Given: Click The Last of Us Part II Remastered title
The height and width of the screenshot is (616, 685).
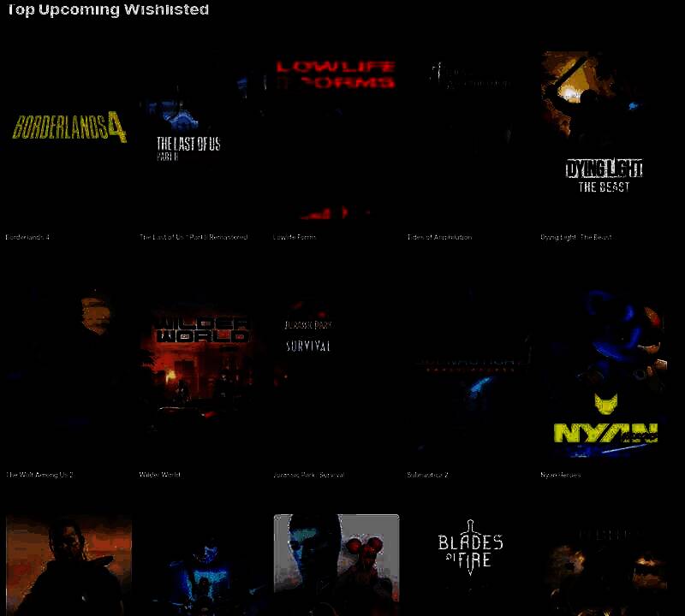Looking at the screenshot, I should 194,237.
